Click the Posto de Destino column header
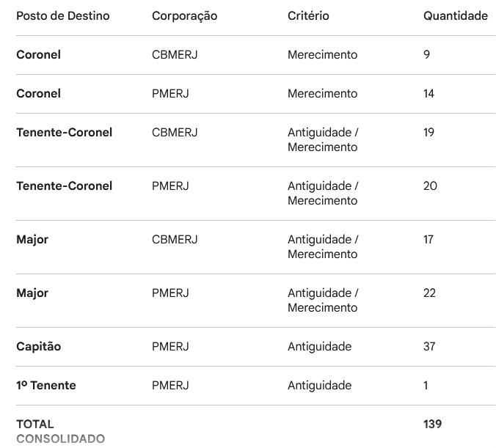496x448 pixels. [x=62, y=15]
